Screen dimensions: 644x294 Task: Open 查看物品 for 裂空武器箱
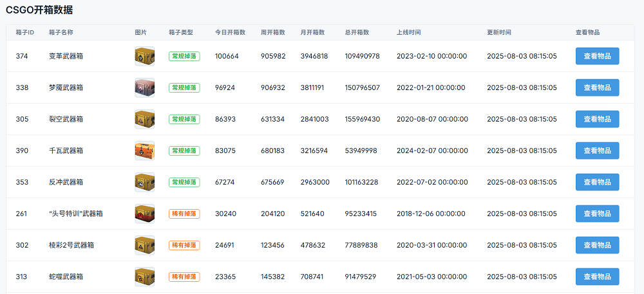tap(597, 119)
